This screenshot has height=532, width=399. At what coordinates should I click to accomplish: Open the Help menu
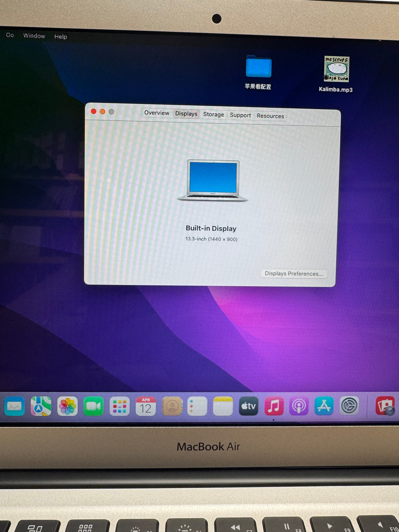point(61,37)
